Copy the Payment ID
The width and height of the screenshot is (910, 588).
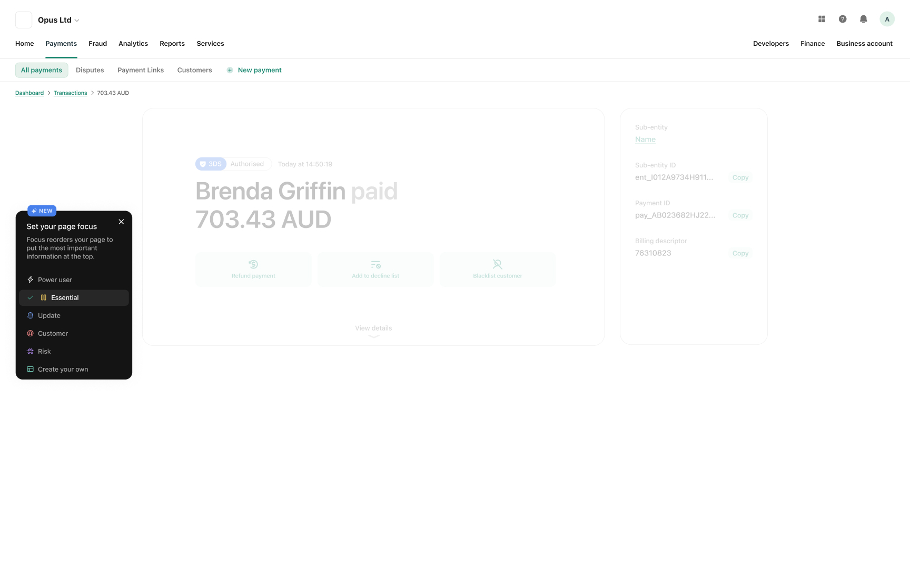[x=740, y=215]
